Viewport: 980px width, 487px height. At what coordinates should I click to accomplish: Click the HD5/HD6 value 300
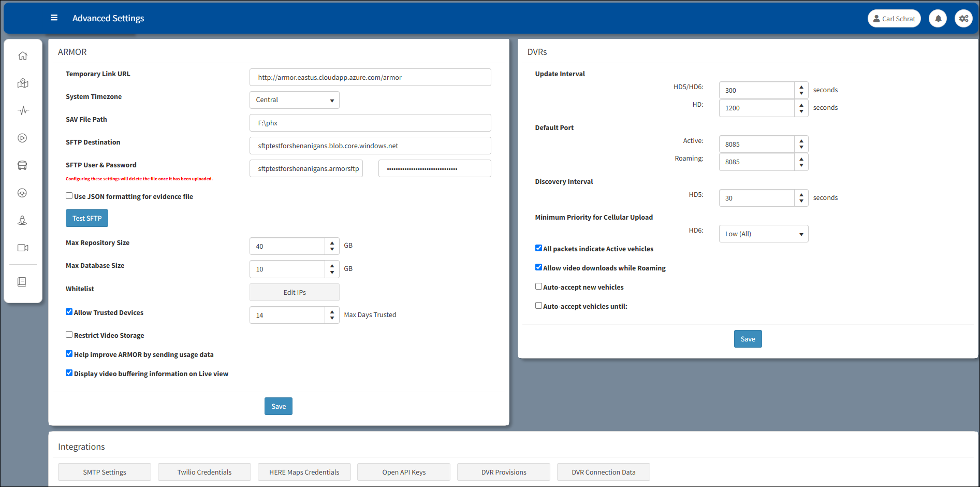tap(757, 90)
